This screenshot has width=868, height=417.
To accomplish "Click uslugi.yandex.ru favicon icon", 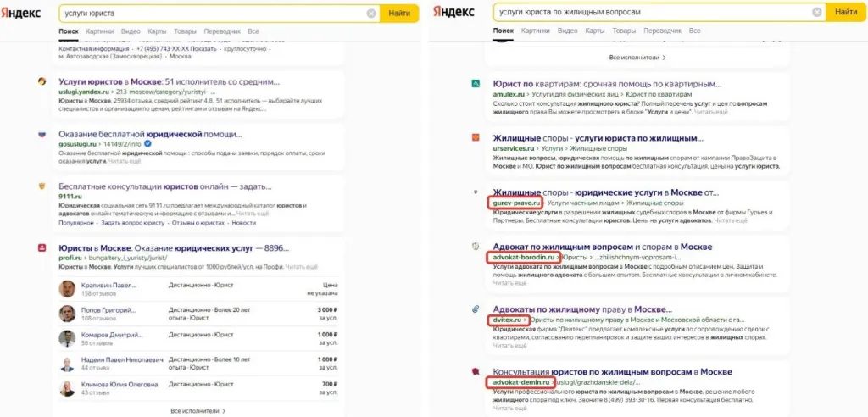I will 42,81.
